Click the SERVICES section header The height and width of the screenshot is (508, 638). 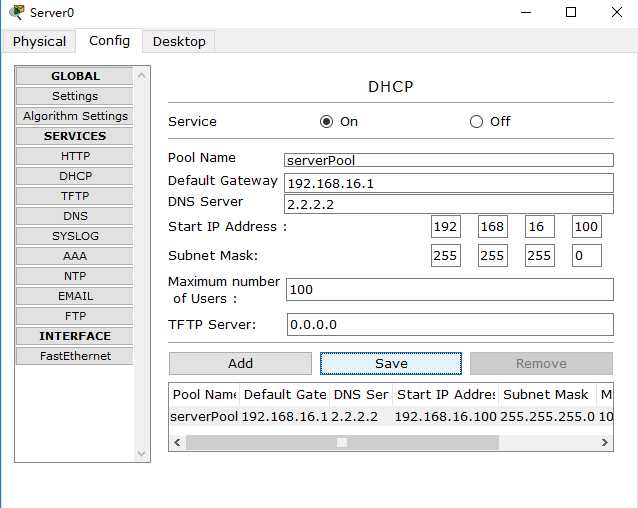75,136
